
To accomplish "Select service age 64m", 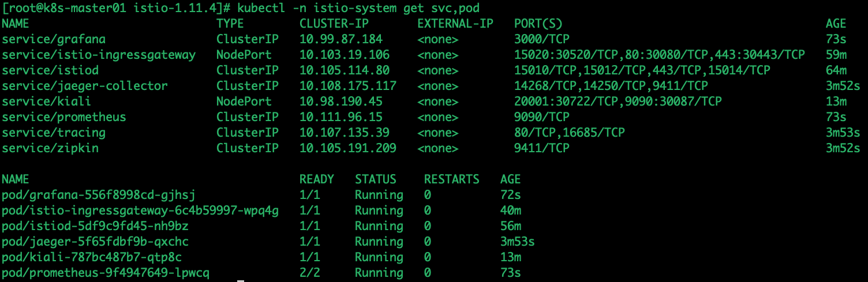I will pyautogui.click(x=836, y=70).
